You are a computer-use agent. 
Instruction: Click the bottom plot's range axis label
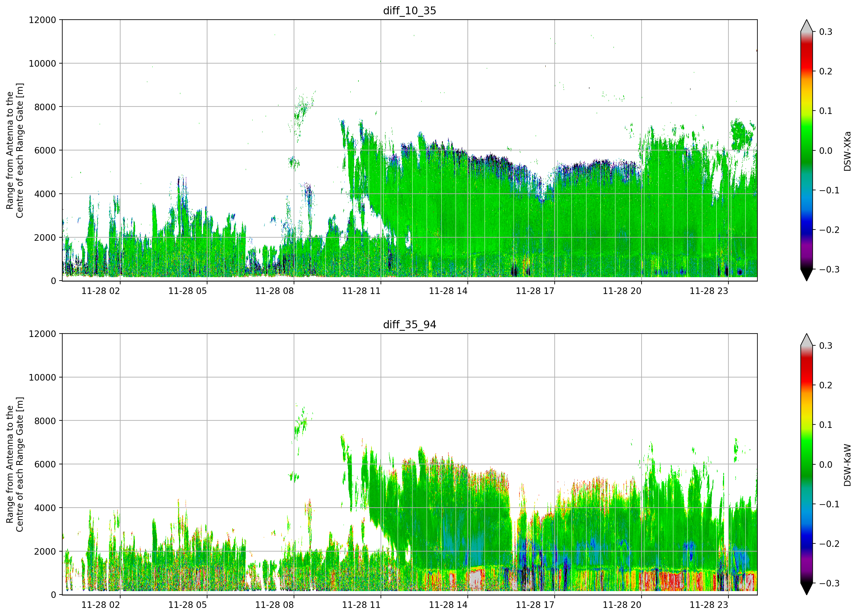pyautogui.click(x=15, y=464)
